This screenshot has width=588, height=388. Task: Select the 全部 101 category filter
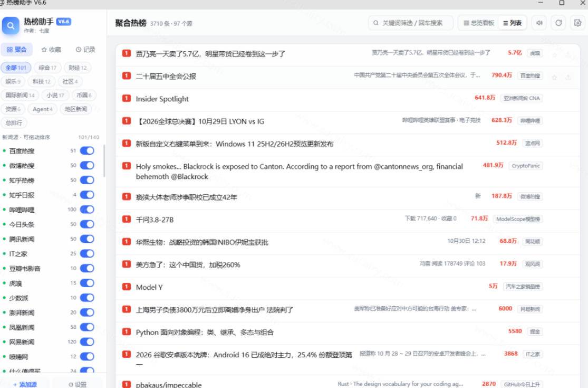point(16,68)
